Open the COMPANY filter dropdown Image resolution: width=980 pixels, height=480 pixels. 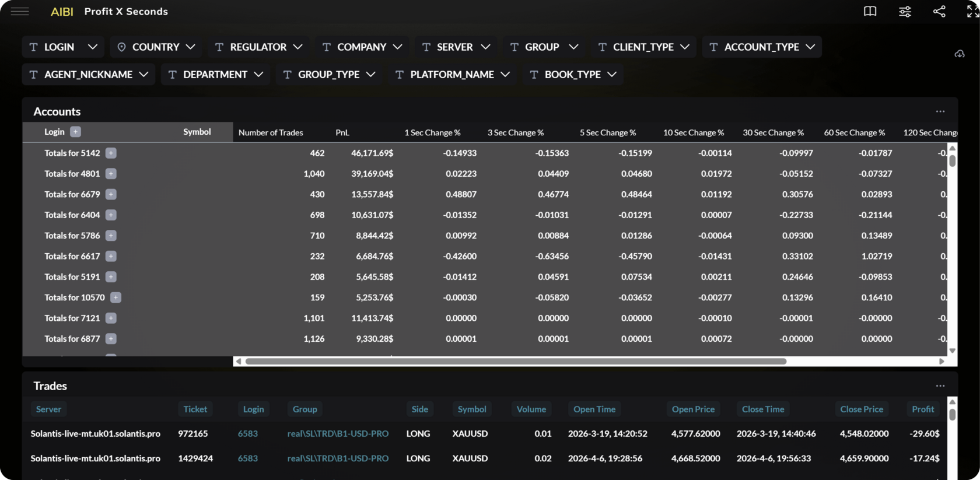(362, 47)
